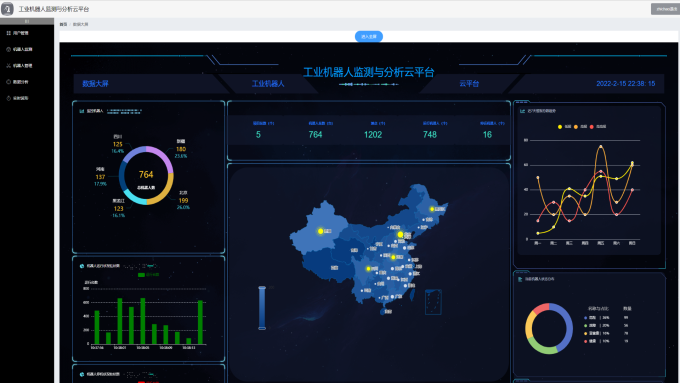Click the vertical map value slider bar

pos(262,308)
